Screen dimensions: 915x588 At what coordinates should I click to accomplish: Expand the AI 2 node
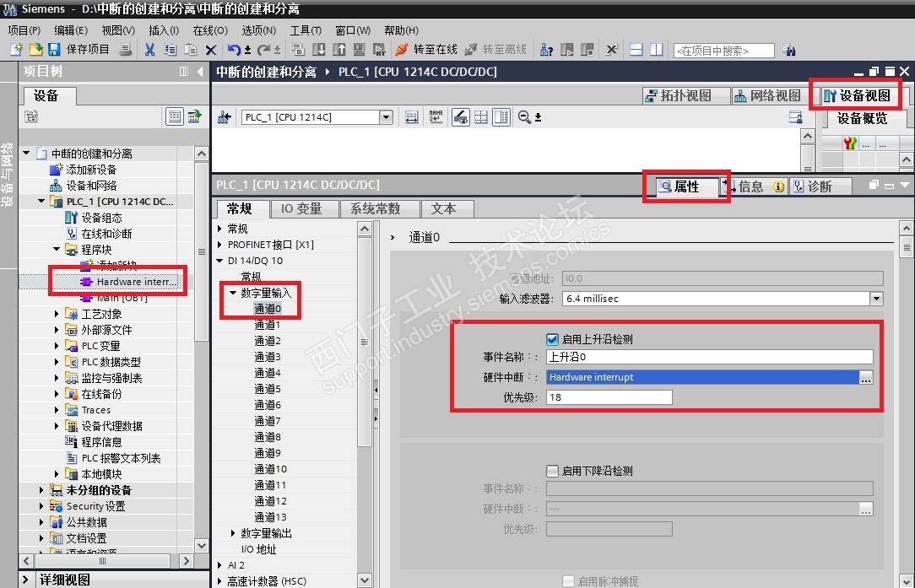pyautogui.click(x=219, y=565)
